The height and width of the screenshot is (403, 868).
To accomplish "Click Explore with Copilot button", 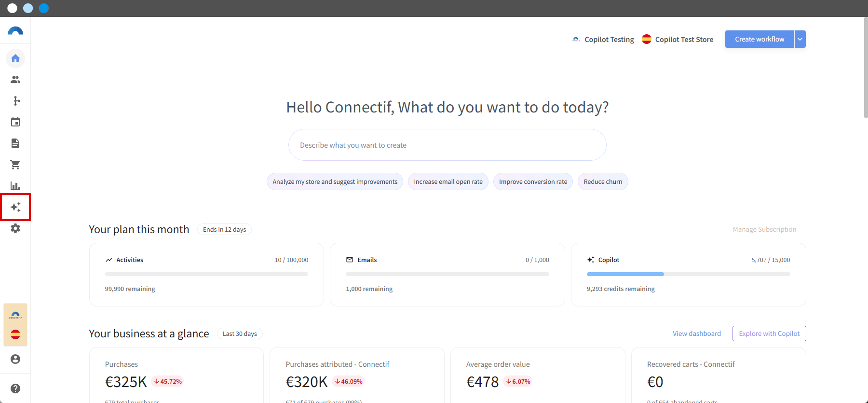I will pos(769,334).
